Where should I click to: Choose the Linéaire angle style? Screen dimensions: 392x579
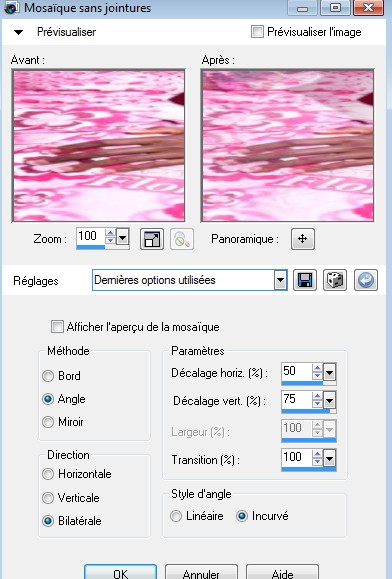176,516
